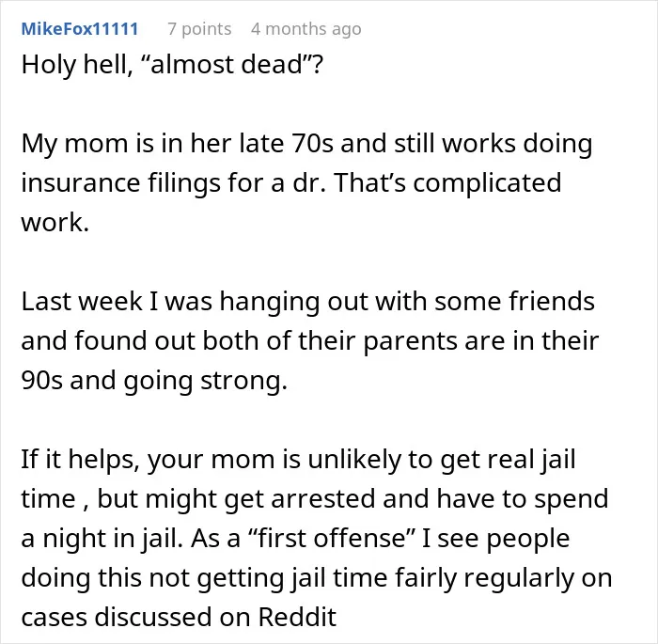Click the word “Reddit” in last line

click(x=297, y=618)
